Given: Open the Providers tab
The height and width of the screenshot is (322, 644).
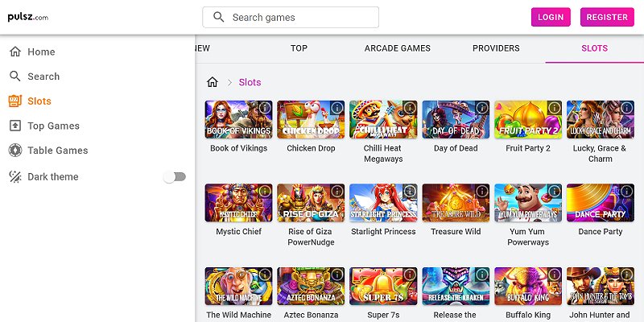Looking at the screenshot, I should 496,48.
